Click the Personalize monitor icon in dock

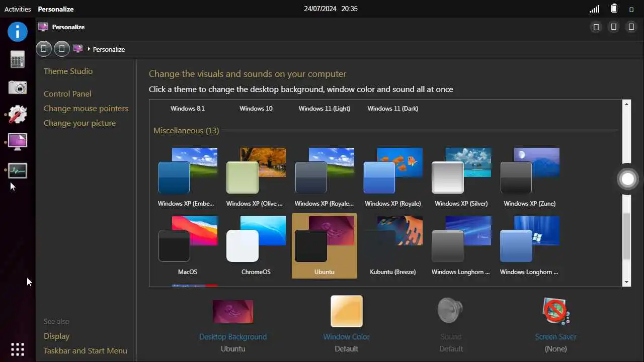18,142
